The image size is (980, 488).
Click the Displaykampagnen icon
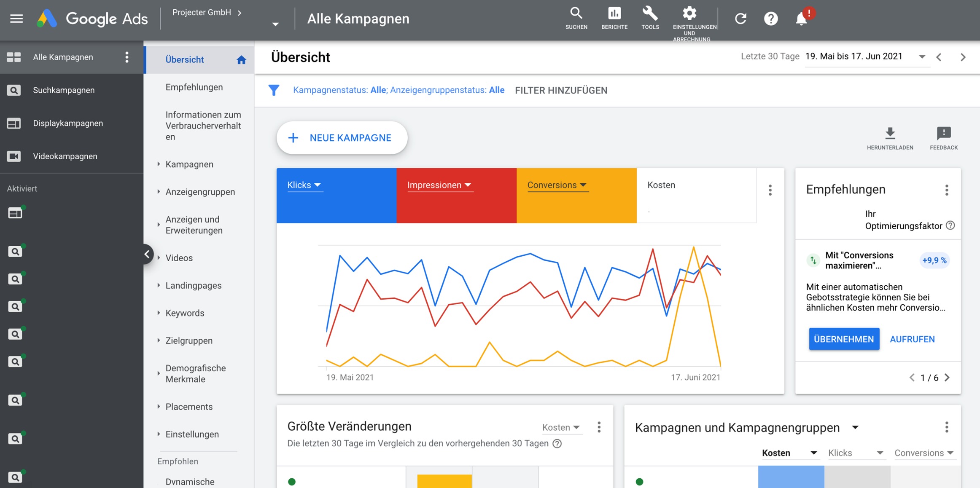pyautogui.click(x=14, y=123)
